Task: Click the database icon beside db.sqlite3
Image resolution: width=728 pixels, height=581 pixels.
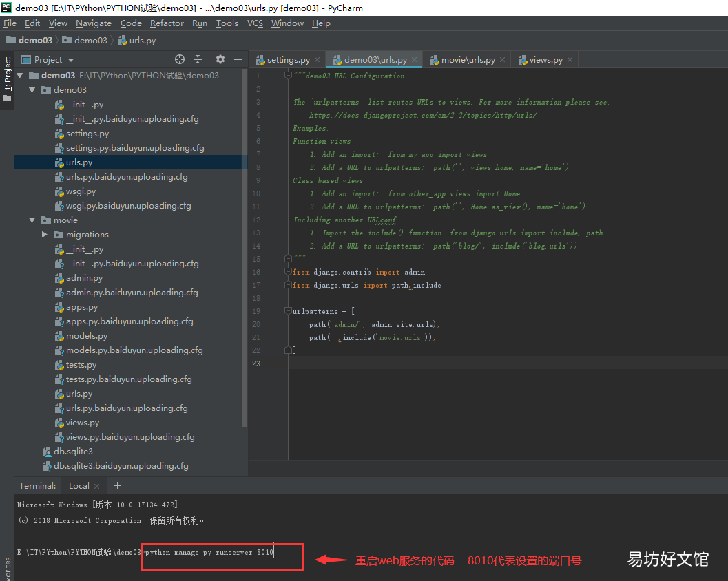Action: click(x=47, y=452)
